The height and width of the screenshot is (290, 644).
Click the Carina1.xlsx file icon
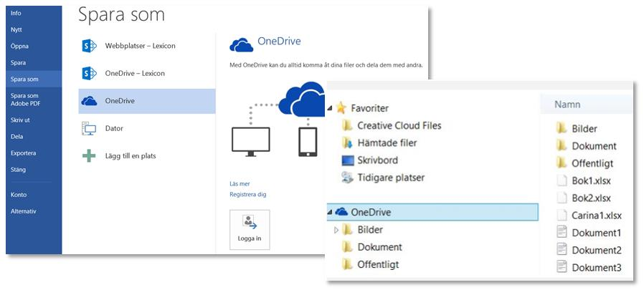tap(562, 215)
